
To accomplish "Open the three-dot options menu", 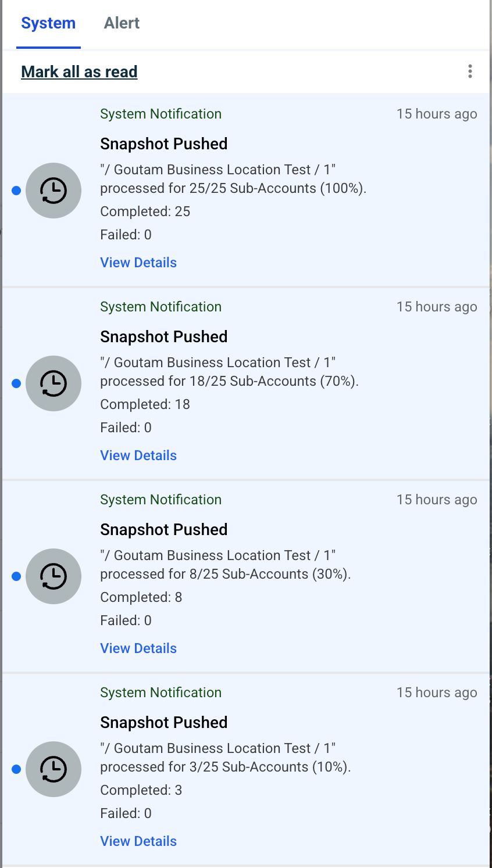I will pos(470,71).
